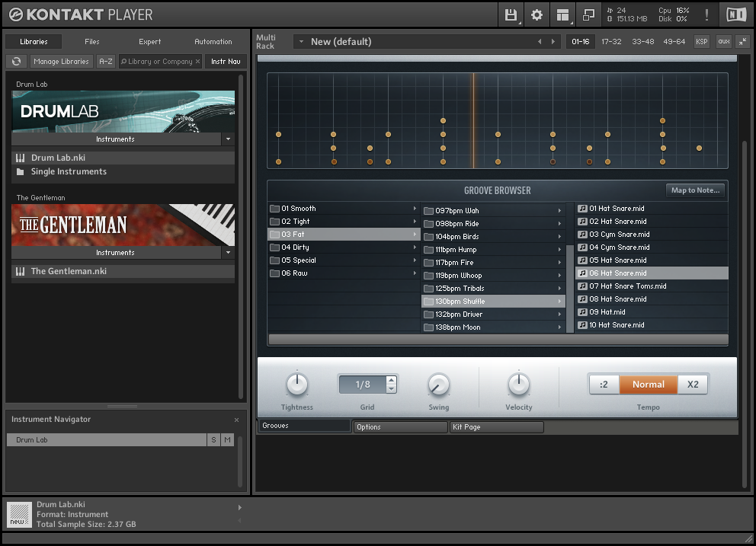Click the 097bpm Wah folder icon
This screenshot has width=756, height=546.
[x=428, y=211]
